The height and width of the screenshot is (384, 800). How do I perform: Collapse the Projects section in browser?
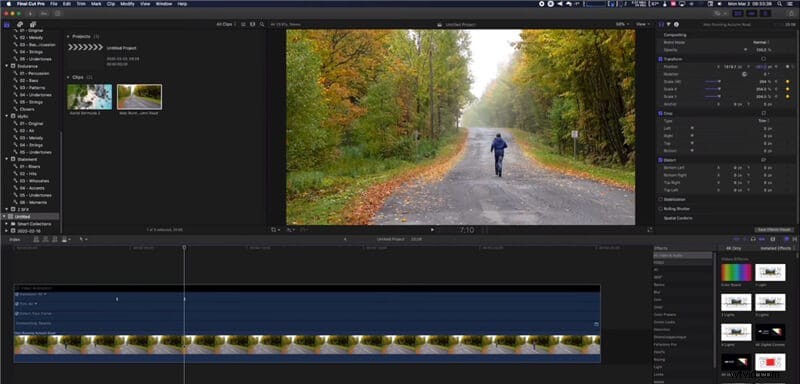click(x=69, y=37)
